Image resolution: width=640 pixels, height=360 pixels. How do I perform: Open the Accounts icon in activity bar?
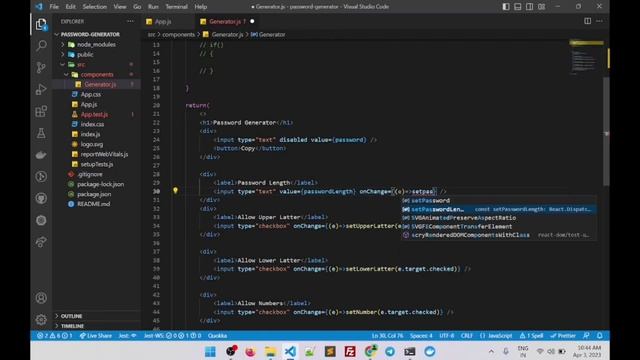[41, 298]
